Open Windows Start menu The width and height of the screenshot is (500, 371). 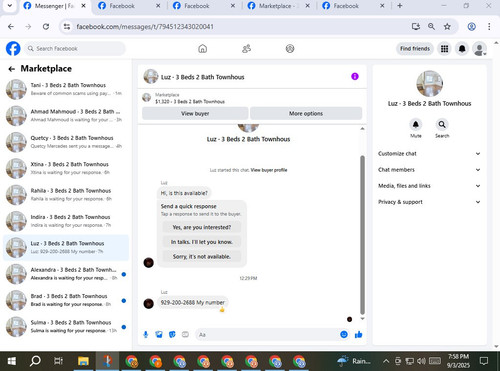click(12, 361)
